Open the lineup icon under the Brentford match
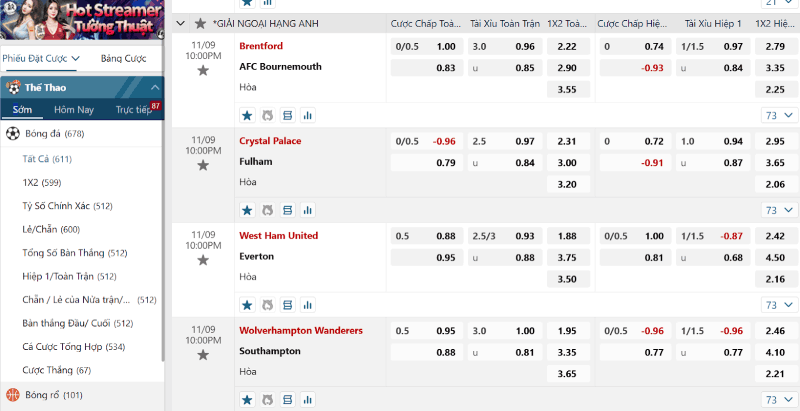Screen dimensions: 800x411 (x=288, y=115)
